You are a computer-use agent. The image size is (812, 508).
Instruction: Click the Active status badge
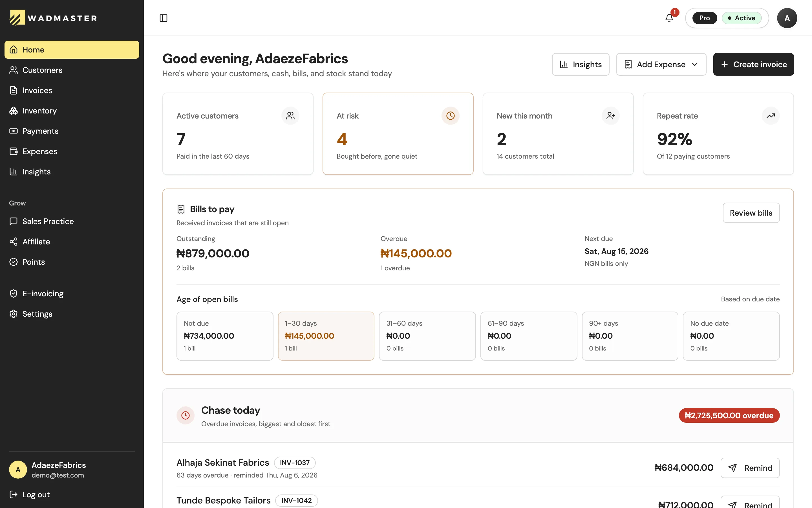742,18
